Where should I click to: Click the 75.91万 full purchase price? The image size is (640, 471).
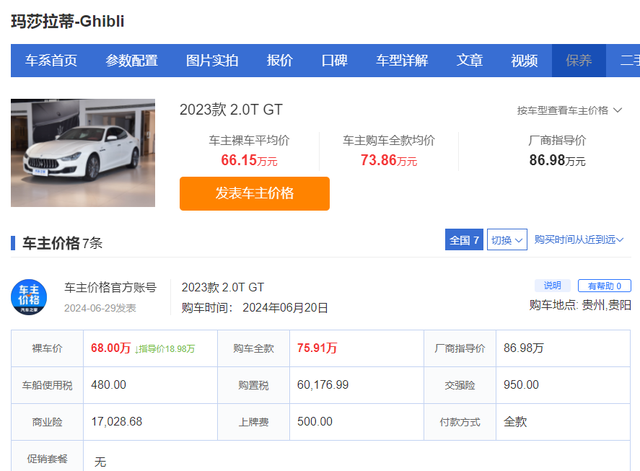click(317, 348)
